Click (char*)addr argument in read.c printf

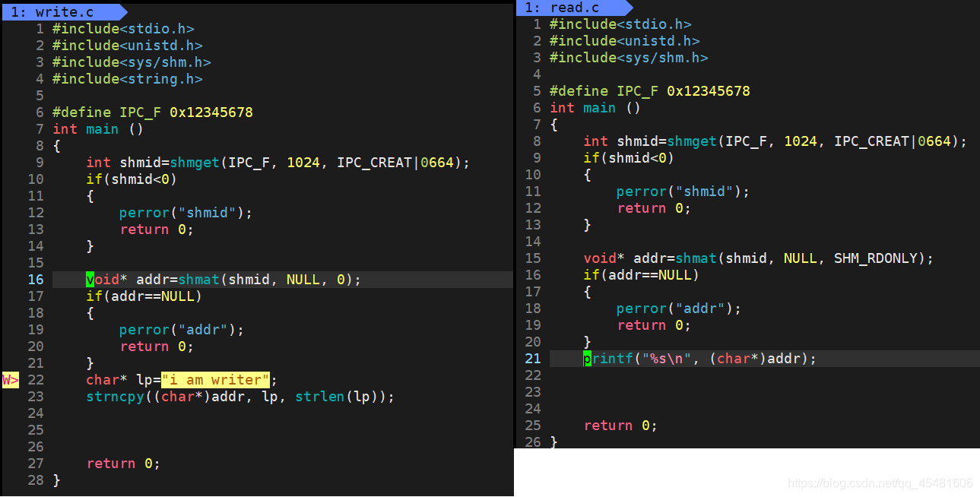pos(759,359)
